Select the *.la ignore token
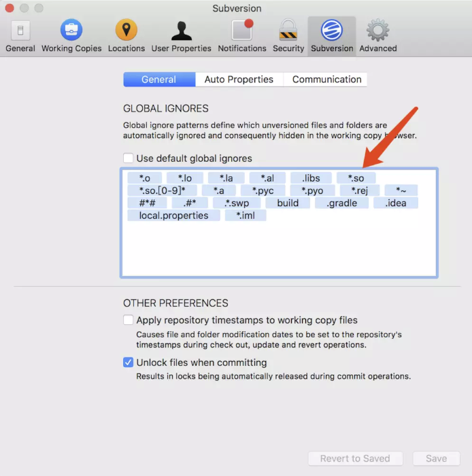The height and width of the screenshot is (476, 472). click(x=226, y=178)
